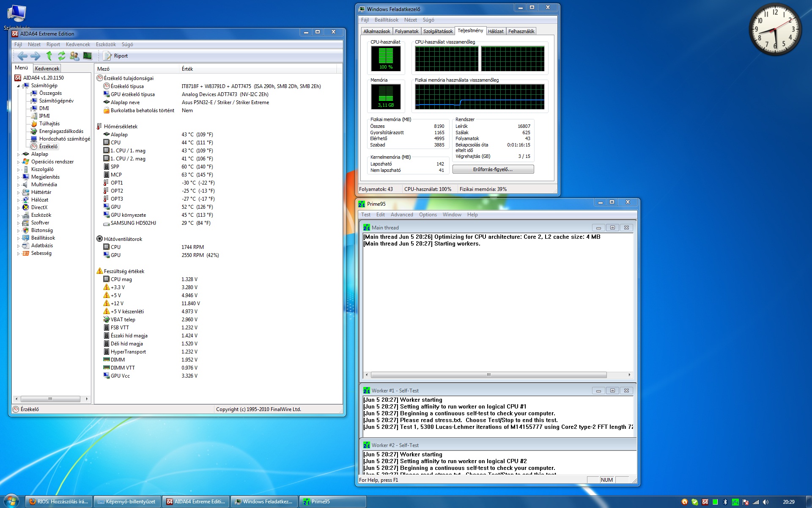This screenshot has height=508, width=812.
Task: Switch to Folyamatok tab in Task Manager
Action: (406, 31)
